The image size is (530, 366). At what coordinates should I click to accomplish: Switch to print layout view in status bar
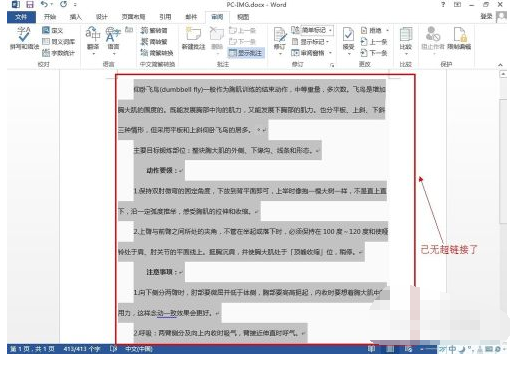(x=390, y=349)
